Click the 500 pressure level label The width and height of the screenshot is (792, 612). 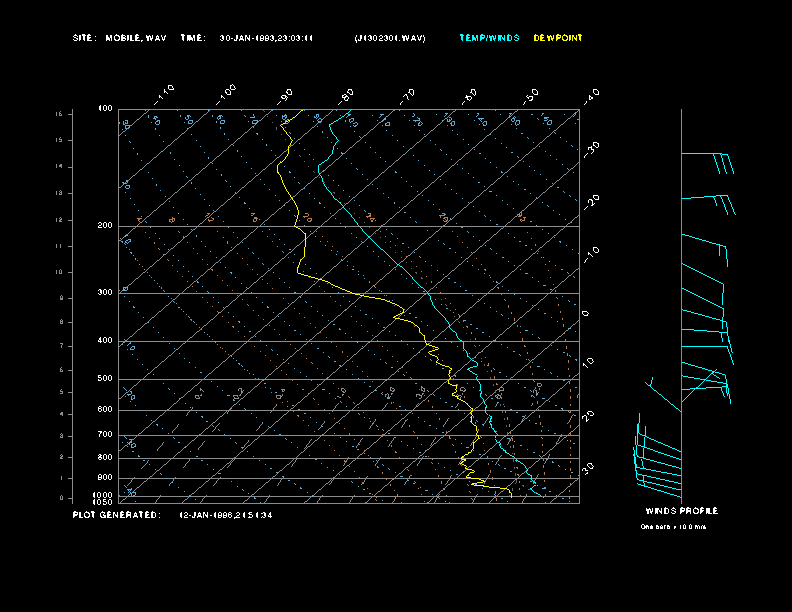(x=105, y=378)
